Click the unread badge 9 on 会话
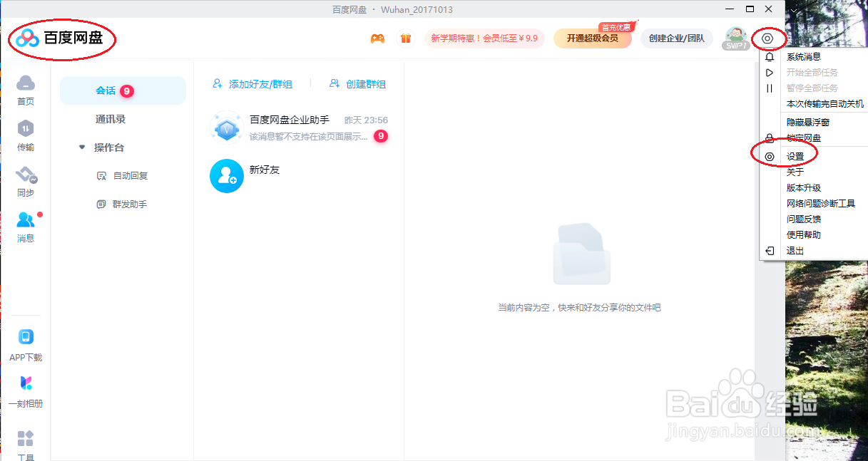This screenshot has height=461, width=868. pyautogui.click(x=126, y=91)
